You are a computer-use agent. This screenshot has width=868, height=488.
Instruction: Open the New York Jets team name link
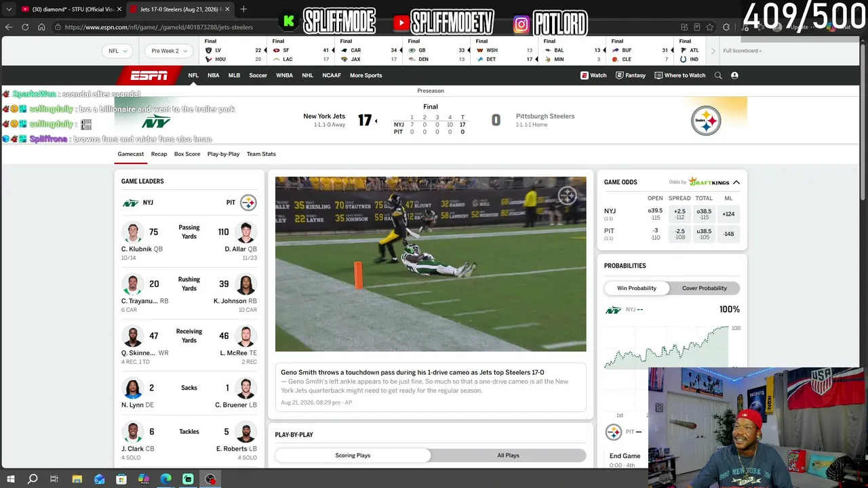[324, 116]
